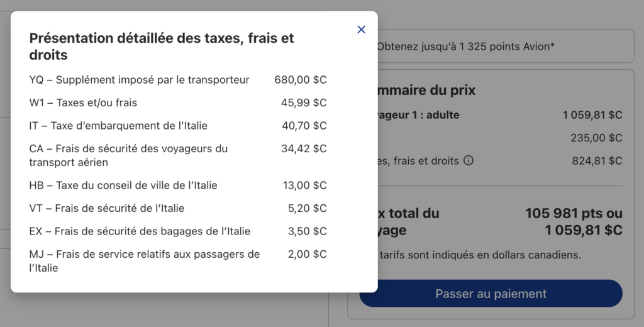The image size is (644, 327).
Task: Close the taxes and fees dialog
Action: 361,30
